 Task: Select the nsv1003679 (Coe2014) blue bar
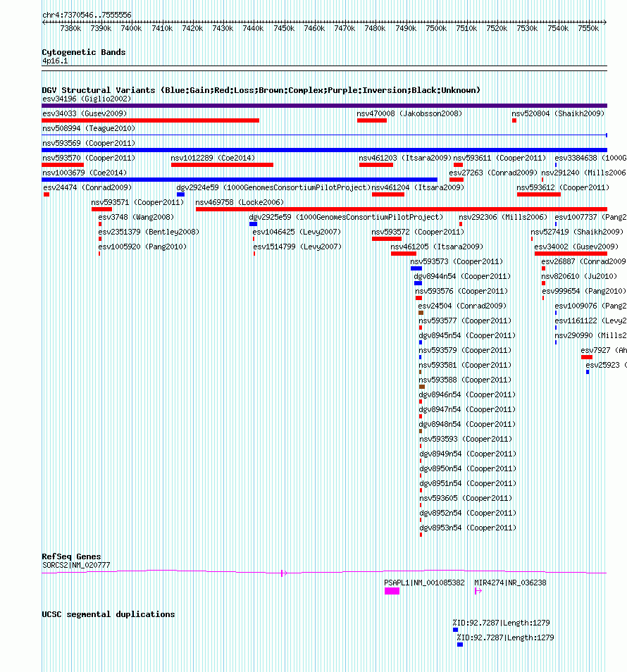pos(240,180)
